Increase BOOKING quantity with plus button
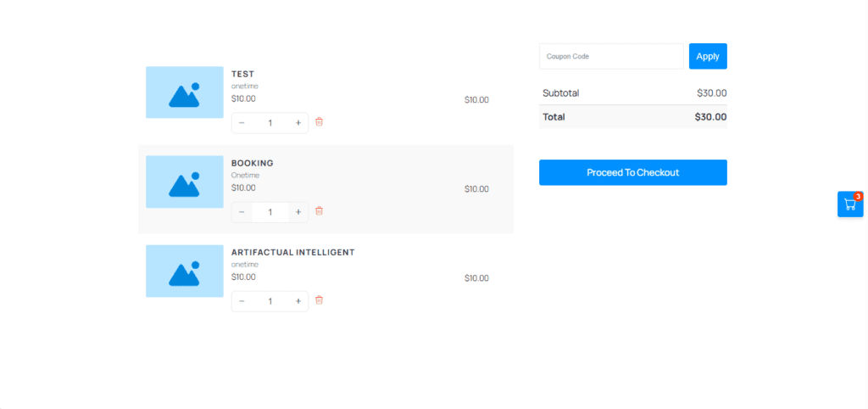The image size is (868, 409). [x=298, y=212]
